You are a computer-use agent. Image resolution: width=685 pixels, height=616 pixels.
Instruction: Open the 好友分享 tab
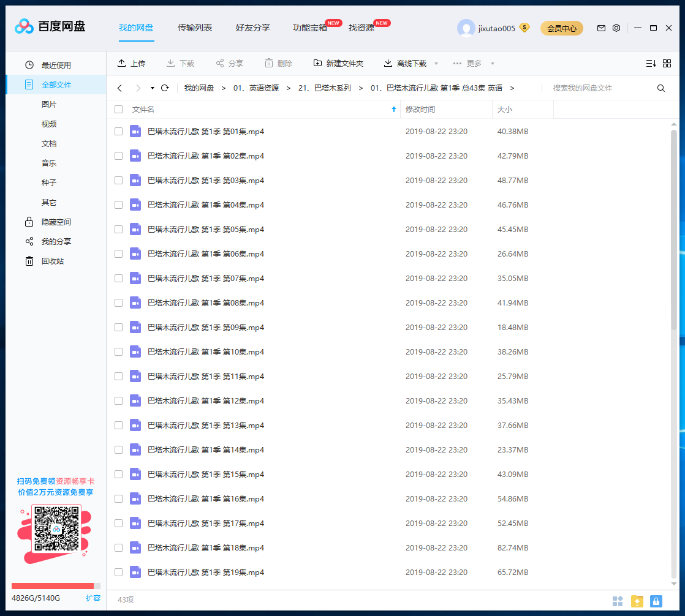[x=252, y=28]
